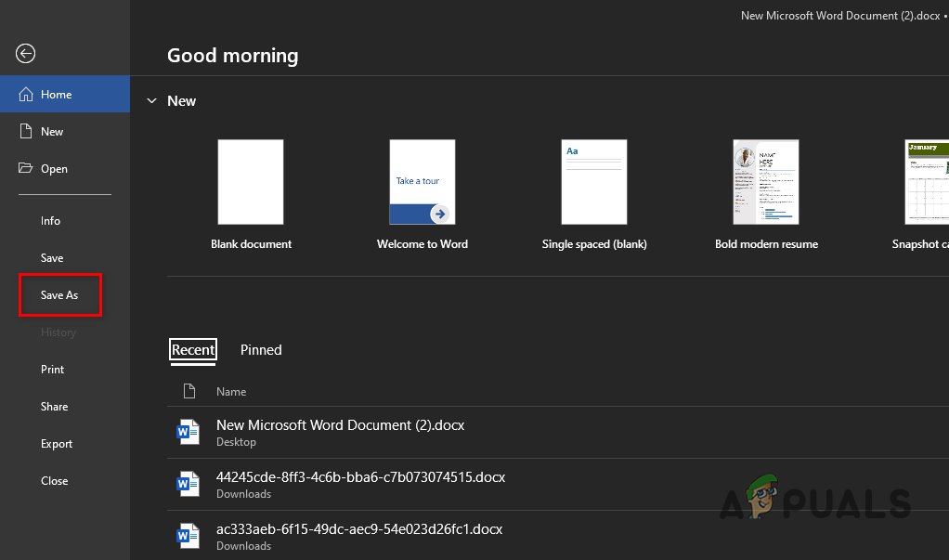Open the Print option in sidebar
949x560 pixels.
53,370
